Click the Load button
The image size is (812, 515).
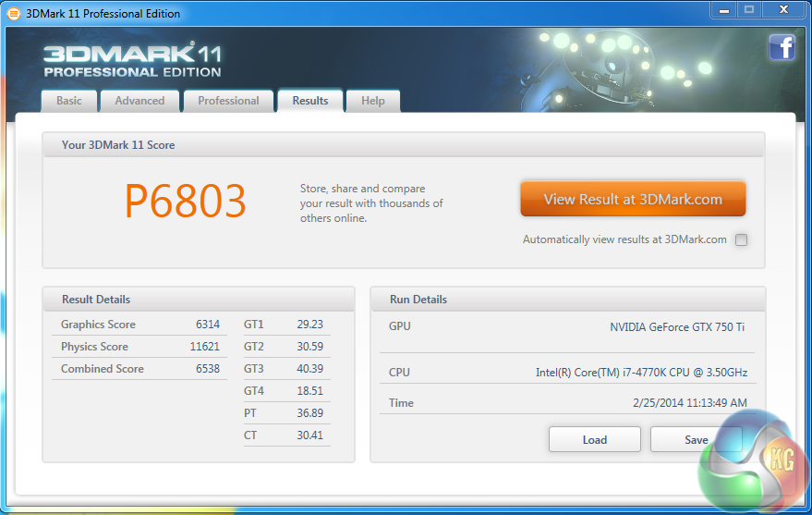pos(595,440)
